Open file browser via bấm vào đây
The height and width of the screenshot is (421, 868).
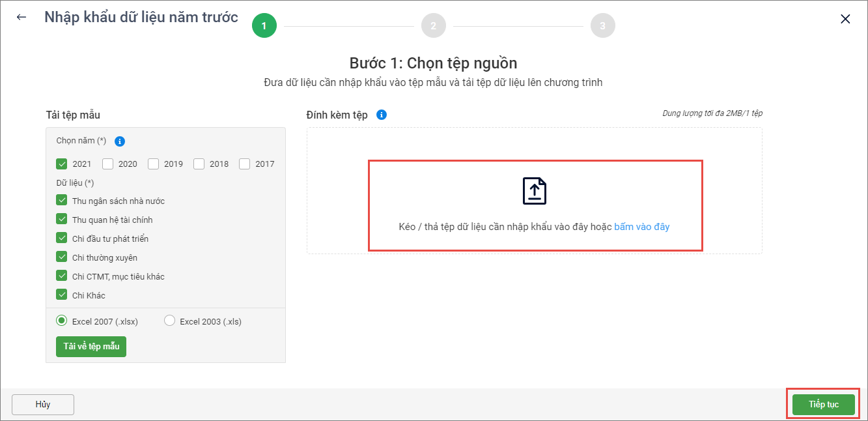(641, 227)
